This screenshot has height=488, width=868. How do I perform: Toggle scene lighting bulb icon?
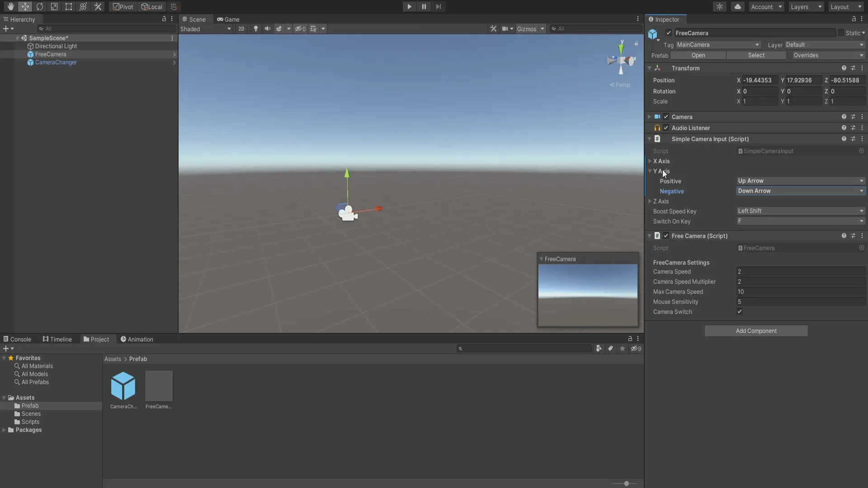256,29
